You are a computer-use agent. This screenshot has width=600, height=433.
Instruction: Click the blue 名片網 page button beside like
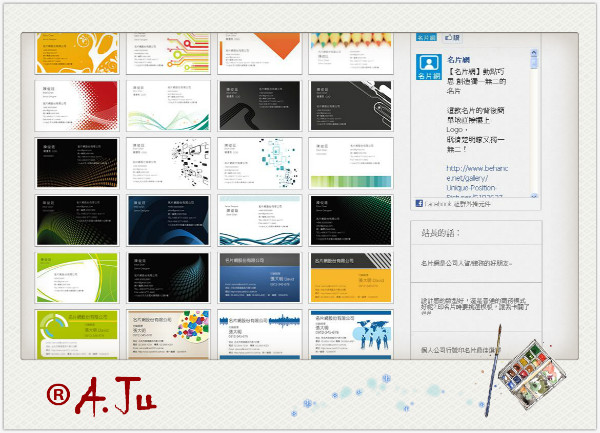426,37
